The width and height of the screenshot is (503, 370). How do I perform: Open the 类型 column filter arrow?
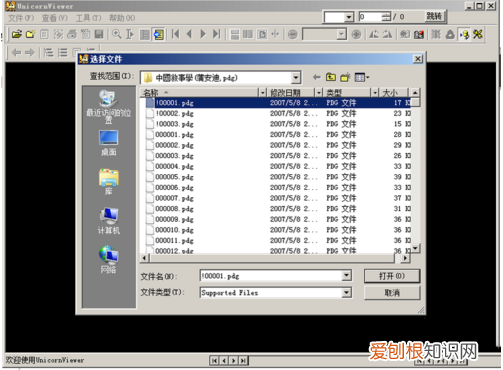[375, 92]
